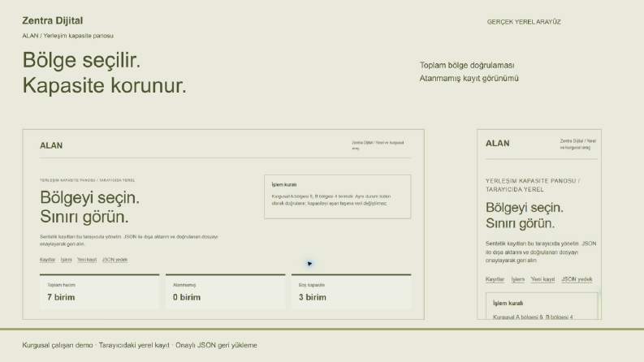
Task: Click the 'Sentetik kayıtları' paragraph in the narrow preview
Action: tap(541, 252)
